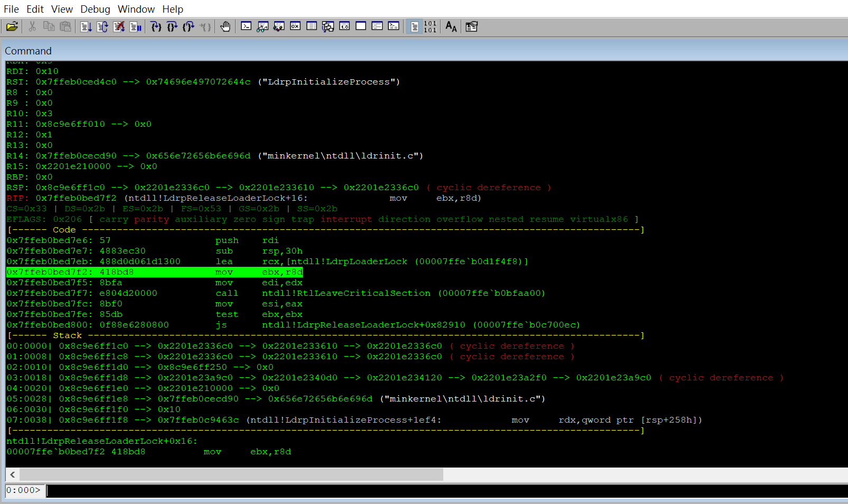Screen dimensions: 848x504
Task: Click the 'test ebx,ebx' instruction line
Action: [x=154, y=314]
